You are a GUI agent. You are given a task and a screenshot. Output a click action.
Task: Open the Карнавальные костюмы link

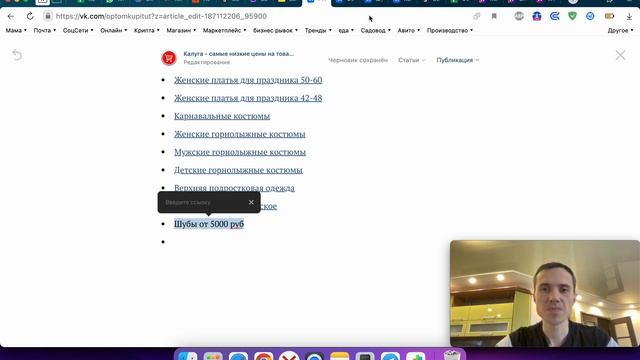(222, 116)
